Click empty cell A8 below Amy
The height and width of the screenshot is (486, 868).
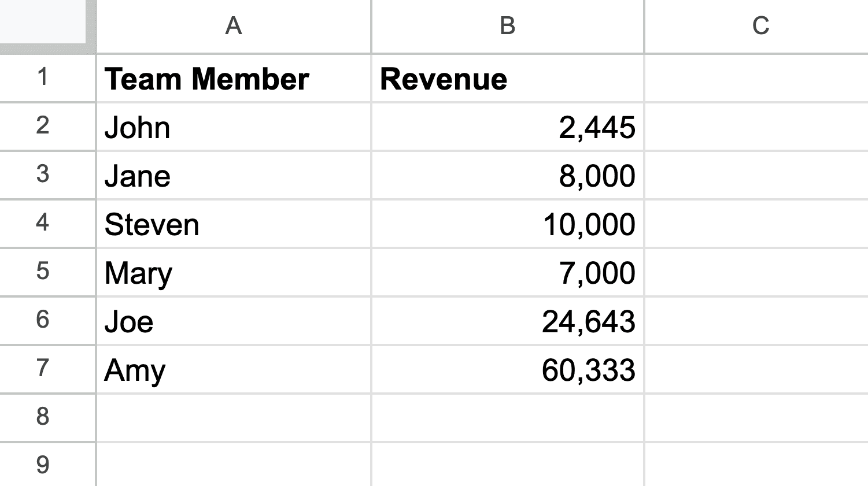click(x=233, y=418)
